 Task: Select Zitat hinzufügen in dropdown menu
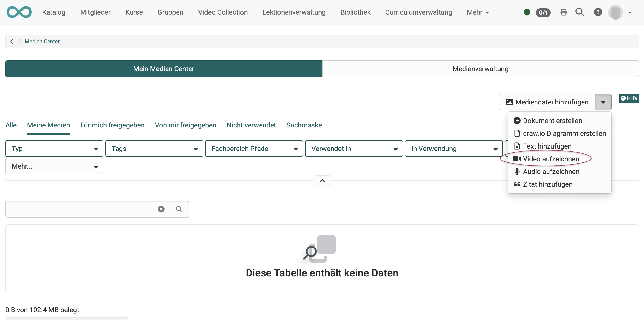coord(547,184)
